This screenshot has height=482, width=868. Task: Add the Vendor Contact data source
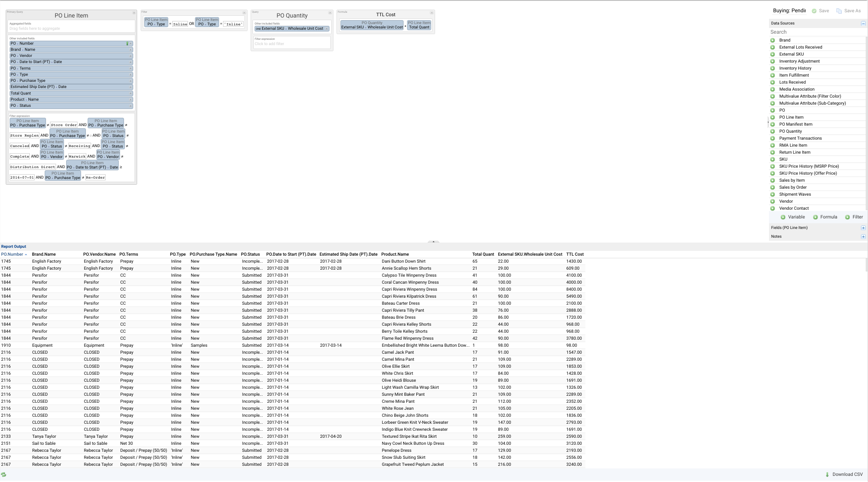[772, 208]
